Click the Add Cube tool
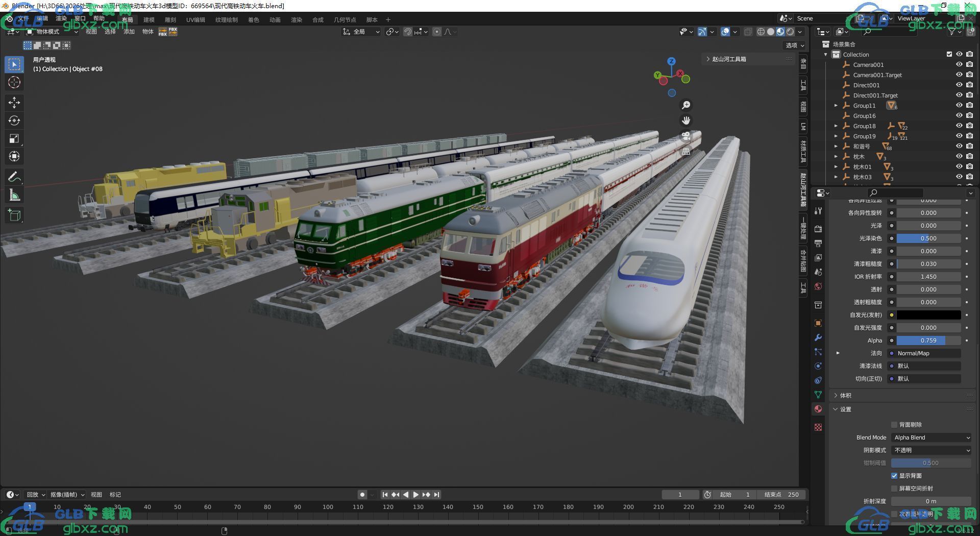Image resolution: width=980 pixels, height=536 pixels. 14,215
